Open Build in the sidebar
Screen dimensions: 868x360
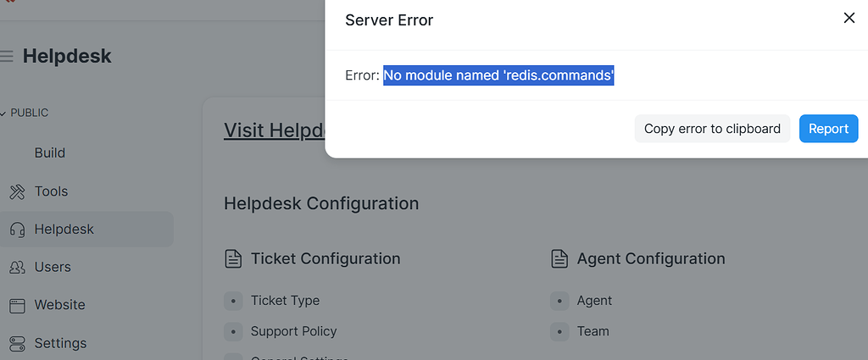[x=50, y=153]
